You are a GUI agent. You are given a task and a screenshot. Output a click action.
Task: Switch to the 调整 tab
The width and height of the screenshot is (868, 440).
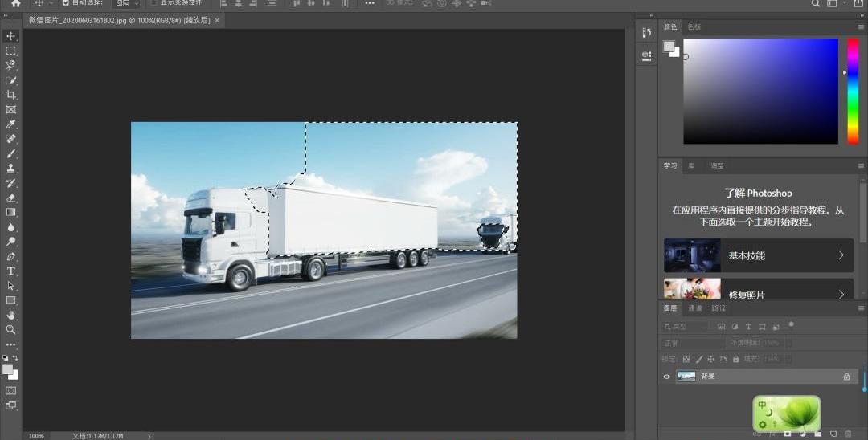point(717,166)
